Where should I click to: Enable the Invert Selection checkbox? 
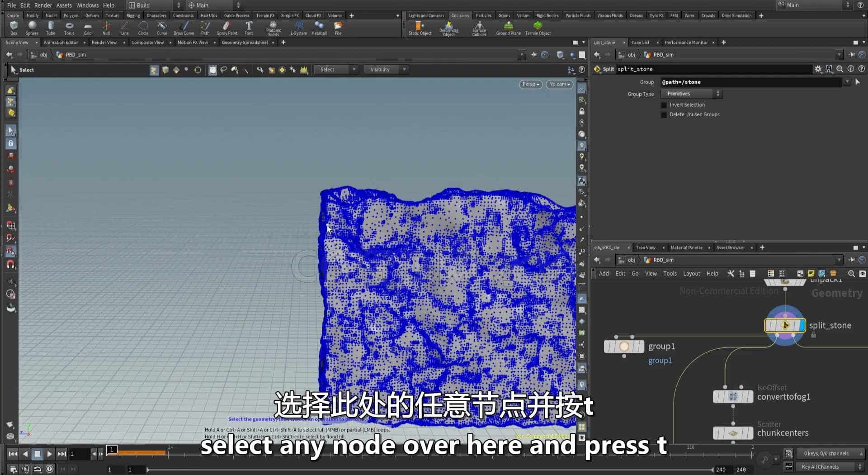coord(664,105)
